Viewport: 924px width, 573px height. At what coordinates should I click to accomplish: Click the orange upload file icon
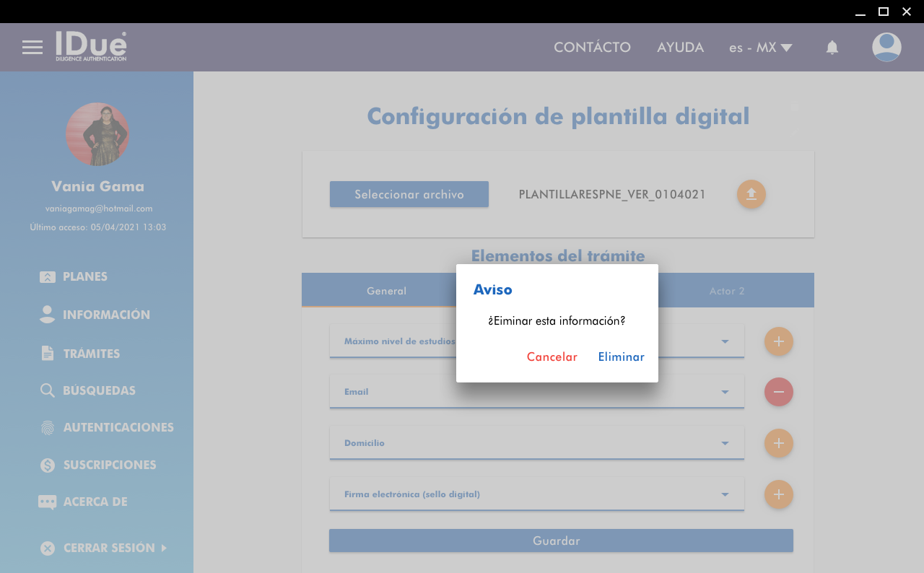click(751, 194)
